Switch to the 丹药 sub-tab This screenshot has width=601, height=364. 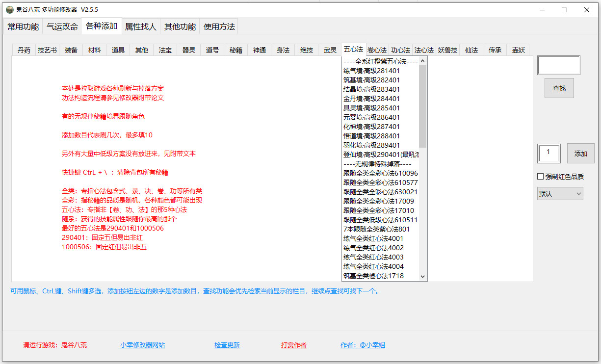[24, 50]
